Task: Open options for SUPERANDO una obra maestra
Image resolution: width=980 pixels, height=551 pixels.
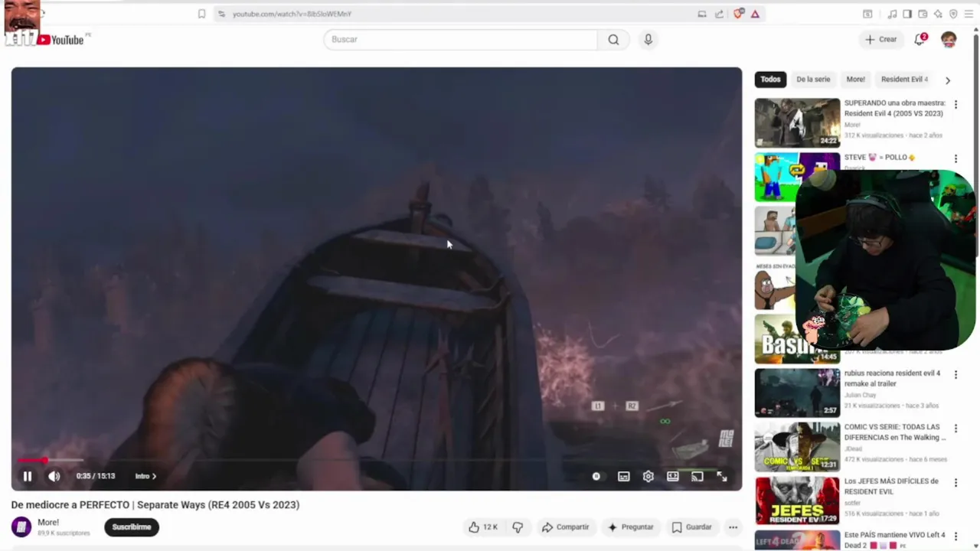Action: (955, 105)
